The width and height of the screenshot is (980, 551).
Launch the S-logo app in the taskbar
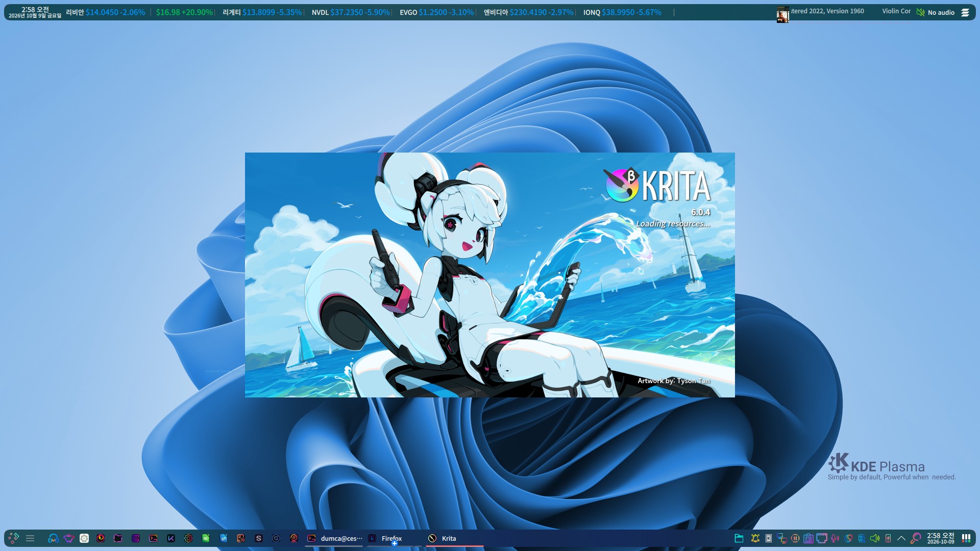coord(258,538)
